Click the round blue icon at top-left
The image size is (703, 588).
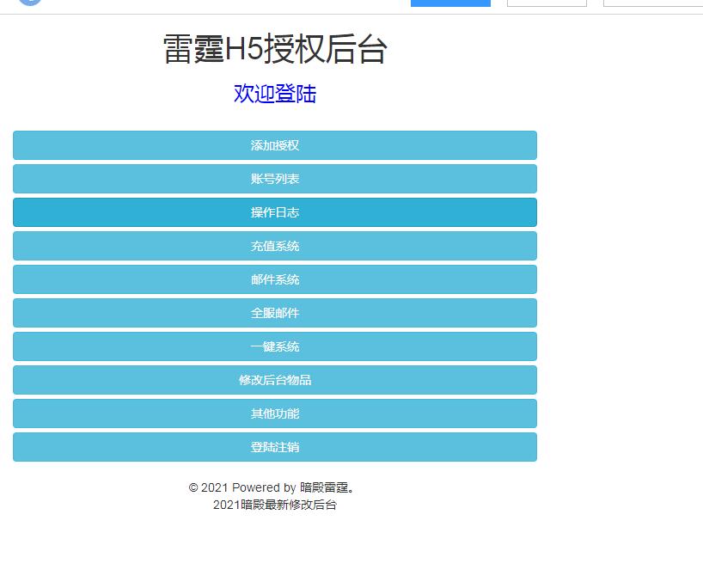(30, 3)
